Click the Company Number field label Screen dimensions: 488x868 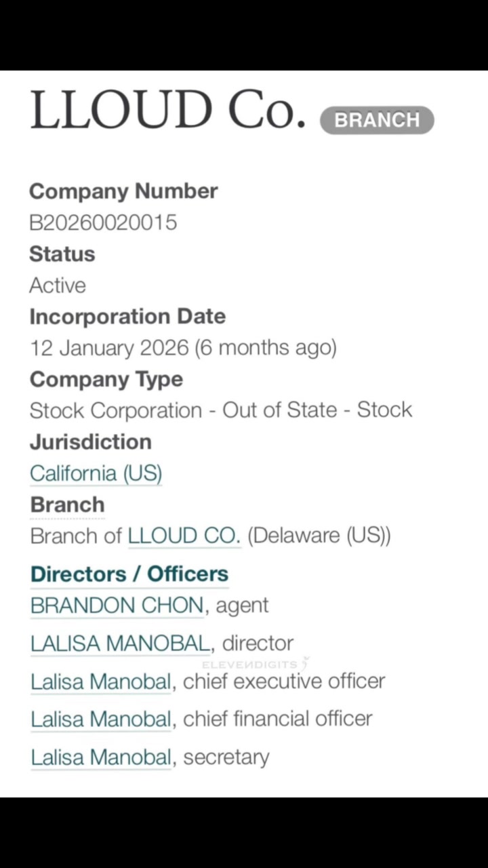[123, 191]
